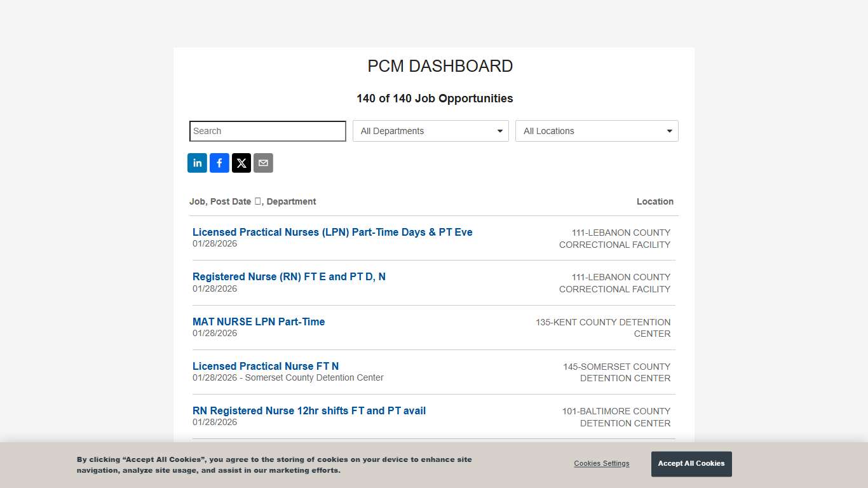868x488 pixels.
Task: Open the All Locations dropdown
Action: [596, 131]
